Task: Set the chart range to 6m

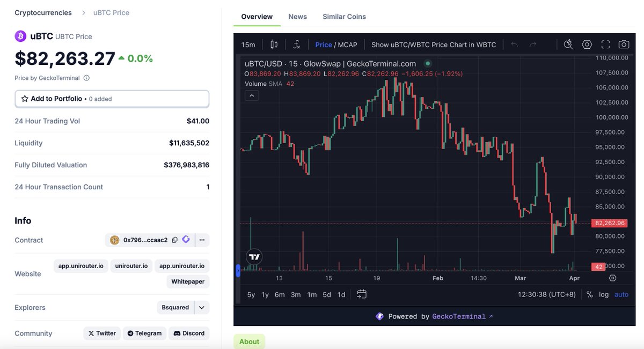Action: point(280,294)
